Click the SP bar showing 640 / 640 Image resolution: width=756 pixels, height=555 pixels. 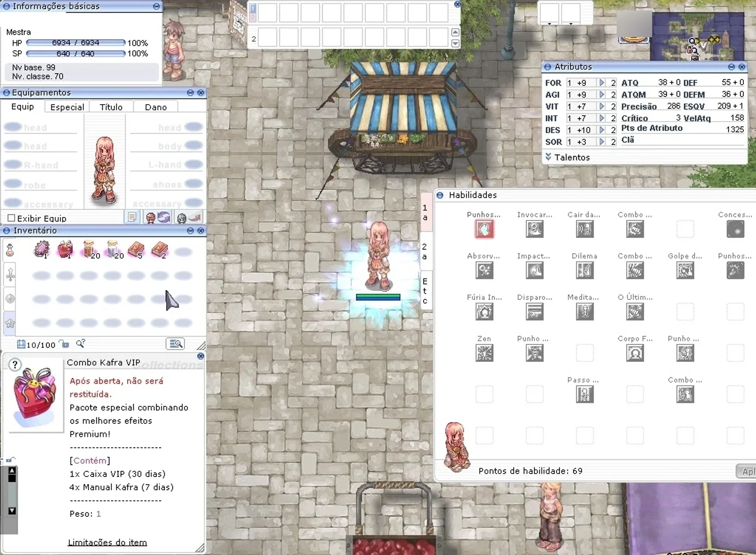[76, 53]
